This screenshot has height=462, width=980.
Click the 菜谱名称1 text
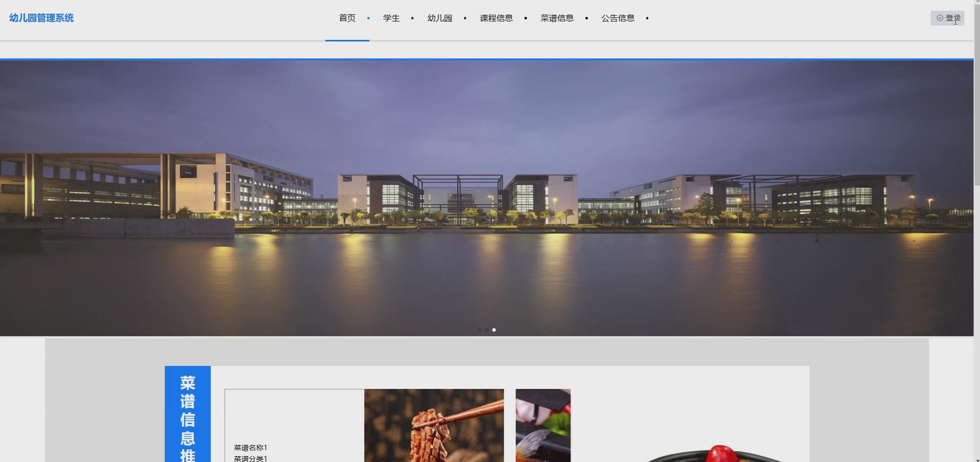click(x=251, y=448)
